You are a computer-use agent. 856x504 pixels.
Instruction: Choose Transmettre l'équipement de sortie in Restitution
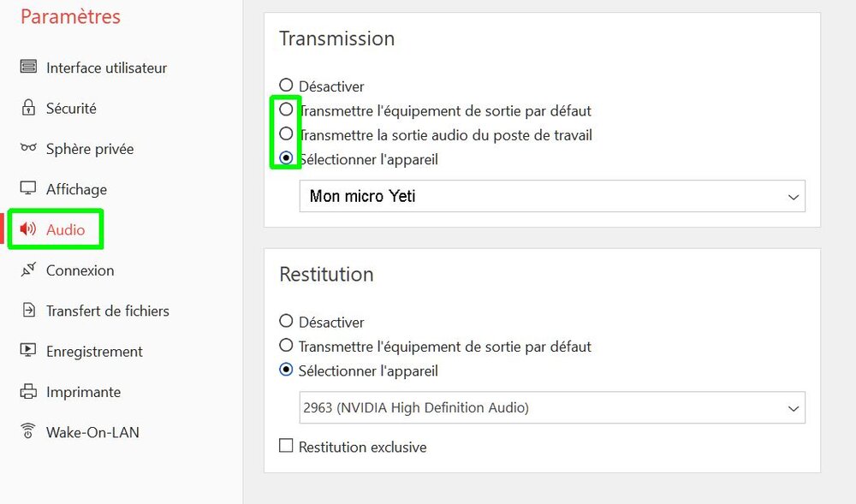[286, 346]
